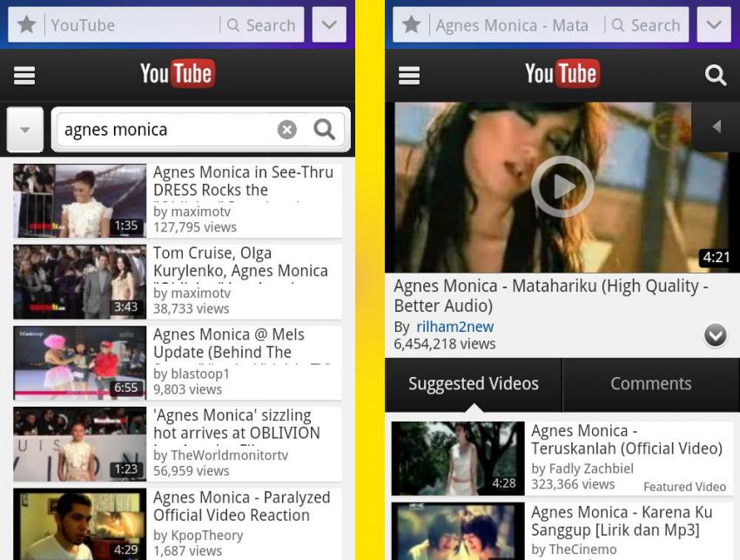
Task: Expand the Matahariku video description chevron
Action: pos(716,335)
